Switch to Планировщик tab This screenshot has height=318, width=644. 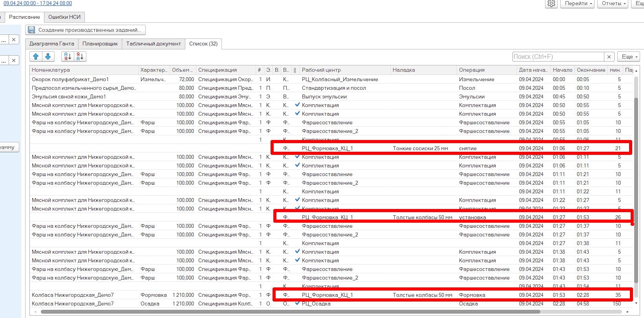coord(100,44)
